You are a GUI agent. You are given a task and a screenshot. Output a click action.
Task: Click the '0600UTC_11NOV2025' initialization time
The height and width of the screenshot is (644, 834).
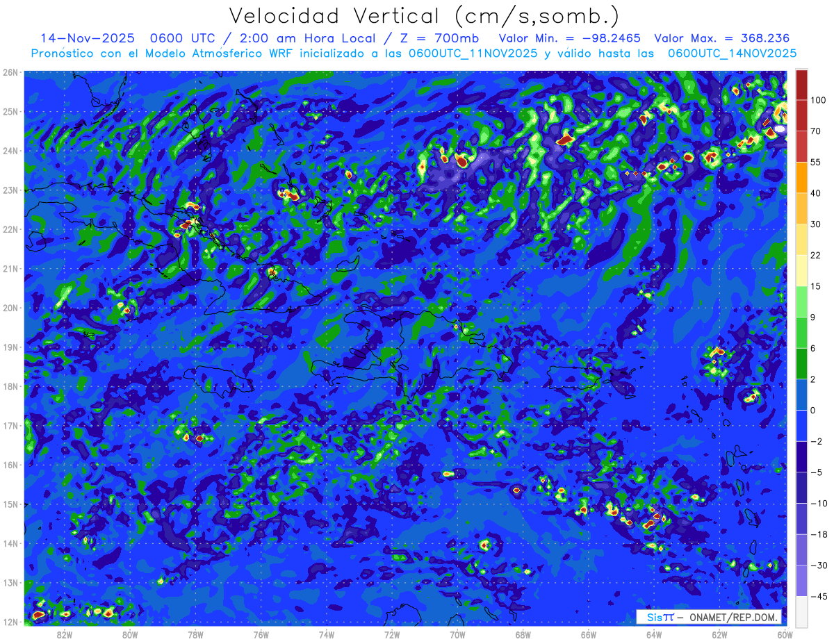[x=473, y=53]
